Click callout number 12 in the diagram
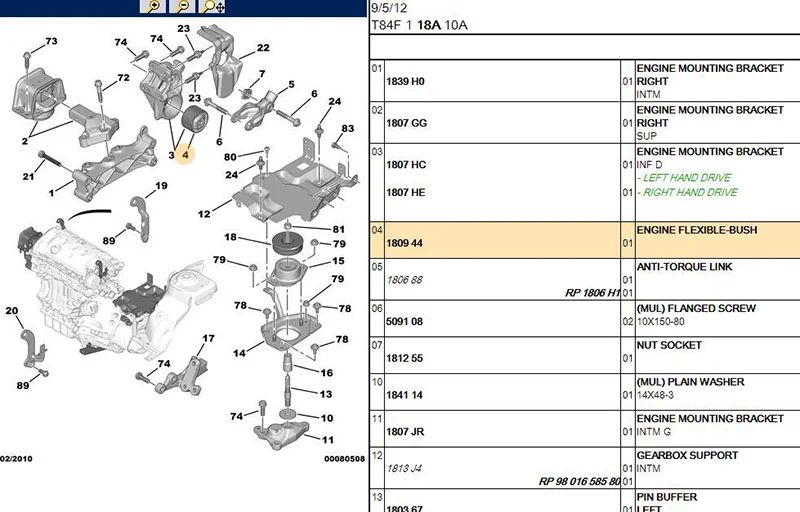The width and height of the screenshot is (800, 512). pos(204,214)
